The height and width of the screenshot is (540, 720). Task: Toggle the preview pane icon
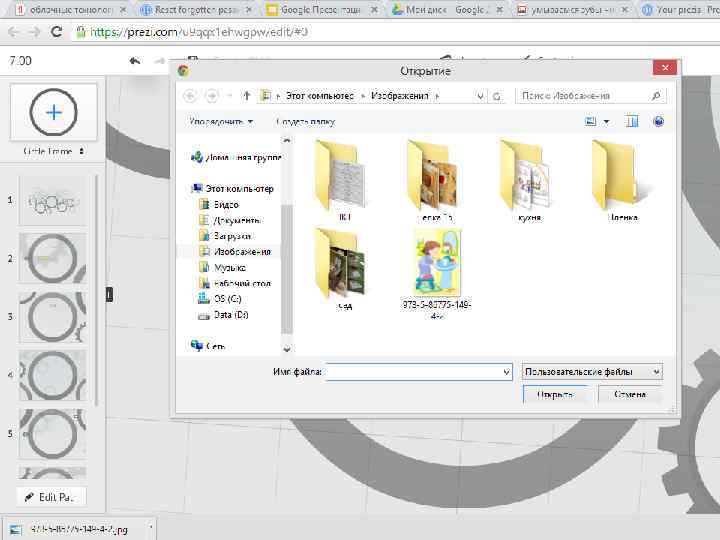(632, 121)
